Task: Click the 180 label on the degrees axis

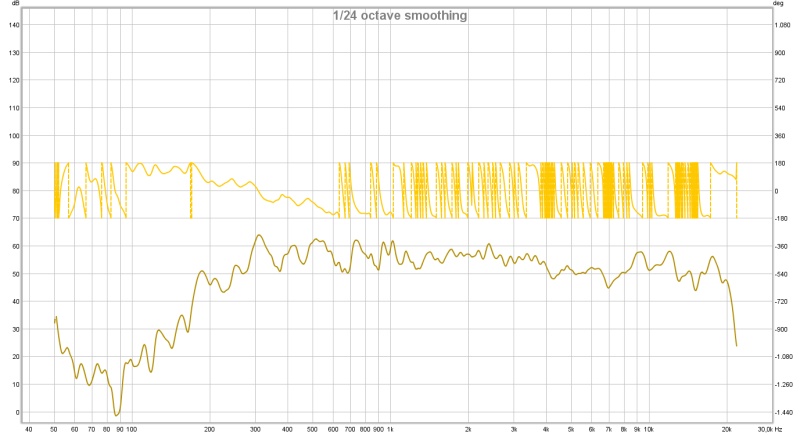Action: (x=780, y=163)
